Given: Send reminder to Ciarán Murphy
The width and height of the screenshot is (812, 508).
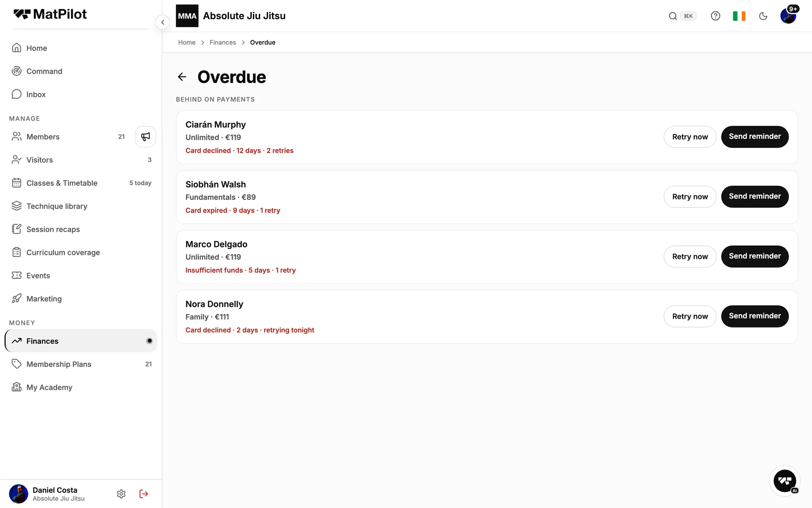Looking at the screenshot, I should coord(755,137).
